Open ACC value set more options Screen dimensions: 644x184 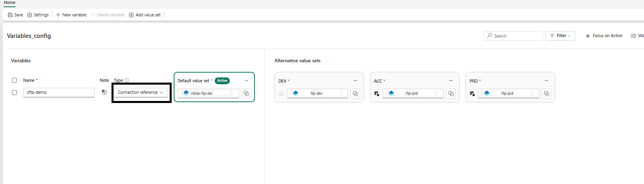point(451,81)
